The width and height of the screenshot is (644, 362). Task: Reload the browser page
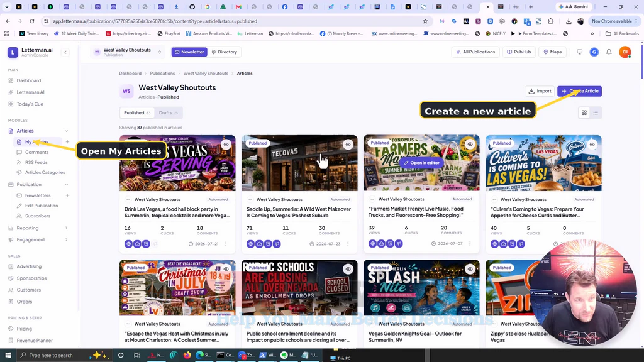(x=32, y=21)
